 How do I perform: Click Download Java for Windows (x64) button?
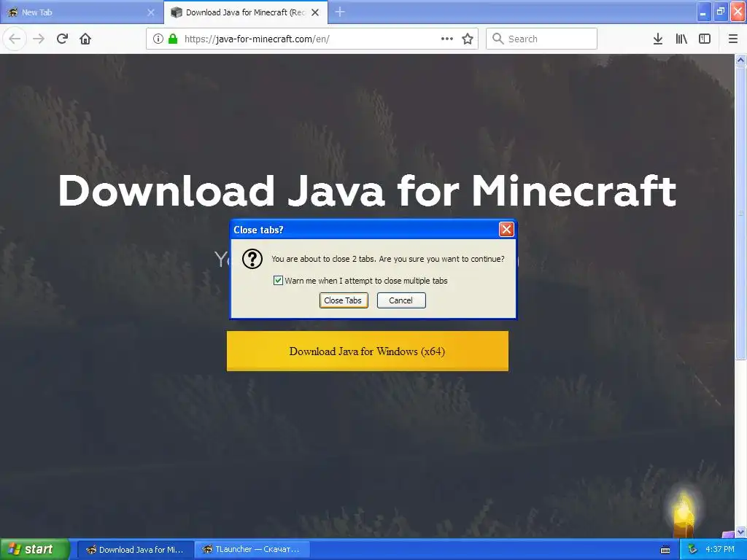click(x=368, y=351)
